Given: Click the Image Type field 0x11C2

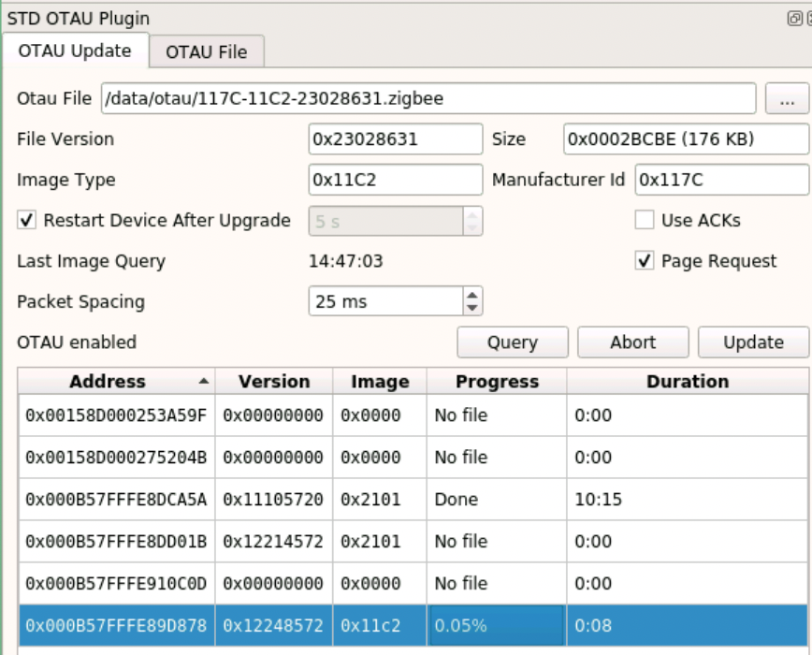Looking at the screenshot, I should 396,180.
